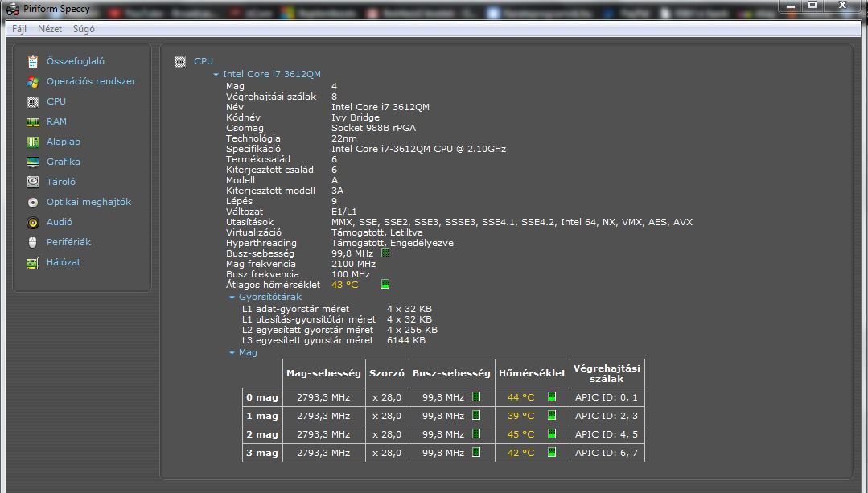Click the E1/L1 Változat value
This screenshot has height=493, width=868.
tap(343, 212)
